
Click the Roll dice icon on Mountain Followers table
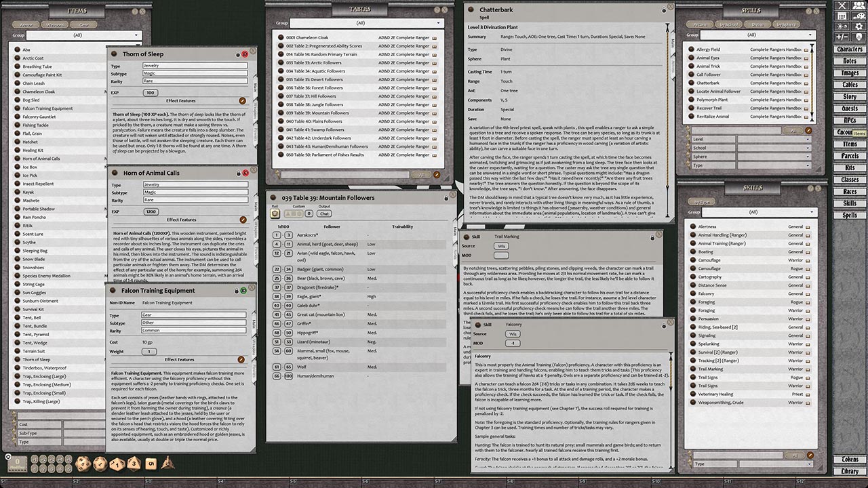click(275, 213)
